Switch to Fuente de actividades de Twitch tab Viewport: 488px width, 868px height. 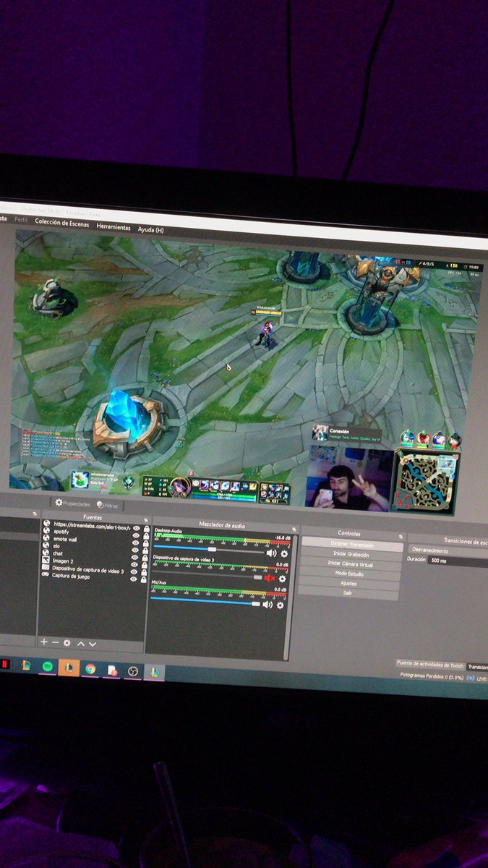point(429,665)
